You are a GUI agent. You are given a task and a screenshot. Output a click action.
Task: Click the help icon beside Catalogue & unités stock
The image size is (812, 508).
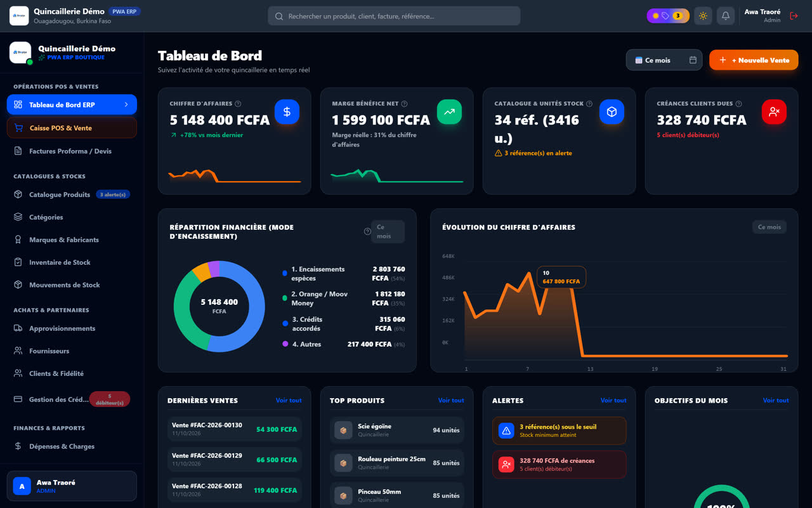coord(589,104)
